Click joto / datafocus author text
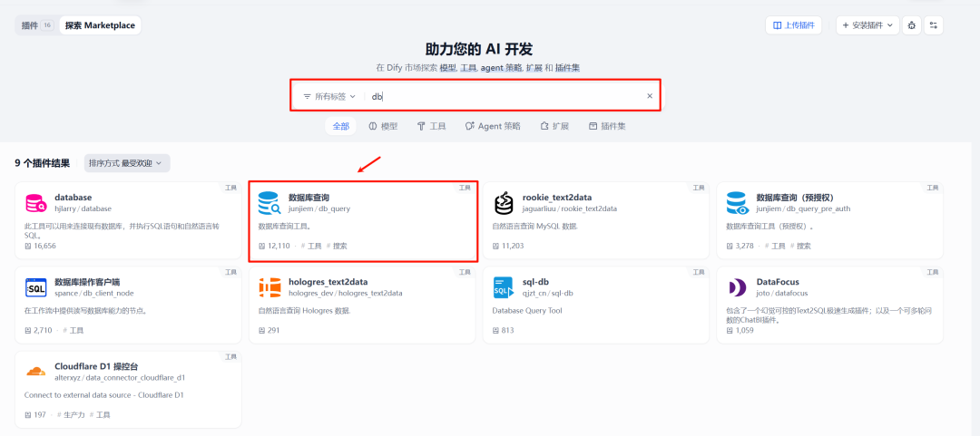The image size is (980, 436). [782, 293]
